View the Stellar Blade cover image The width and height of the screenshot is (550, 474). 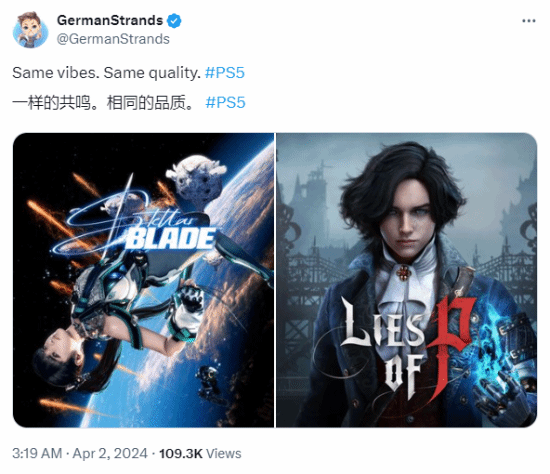pos(143,280)
